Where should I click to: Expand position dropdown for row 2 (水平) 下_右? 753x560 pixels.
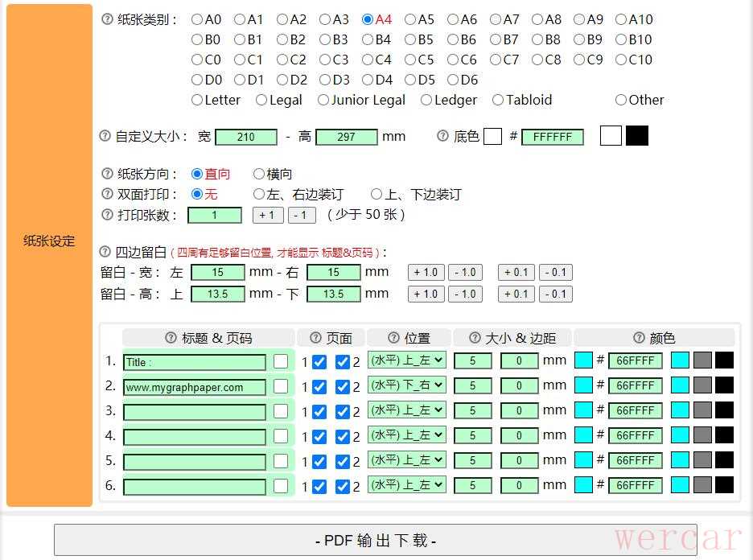pos(406,386)
